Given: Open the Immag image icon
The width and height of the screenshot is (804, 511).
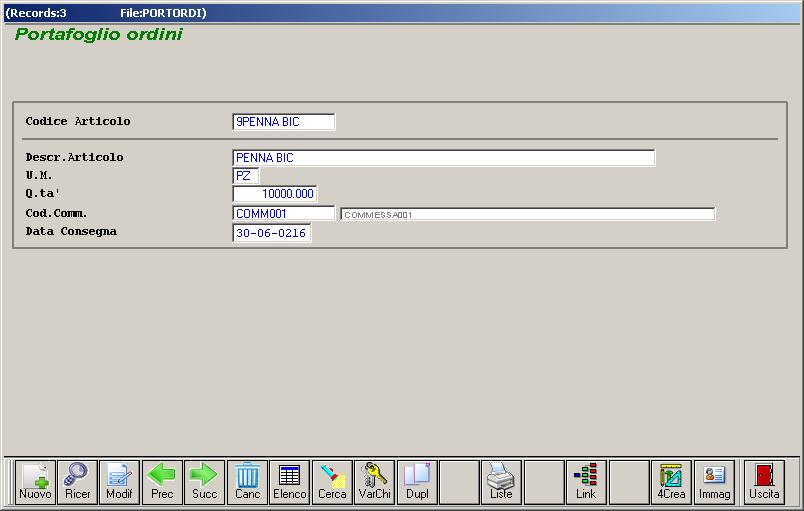Looking at the screenshot, I should (714, 482).
